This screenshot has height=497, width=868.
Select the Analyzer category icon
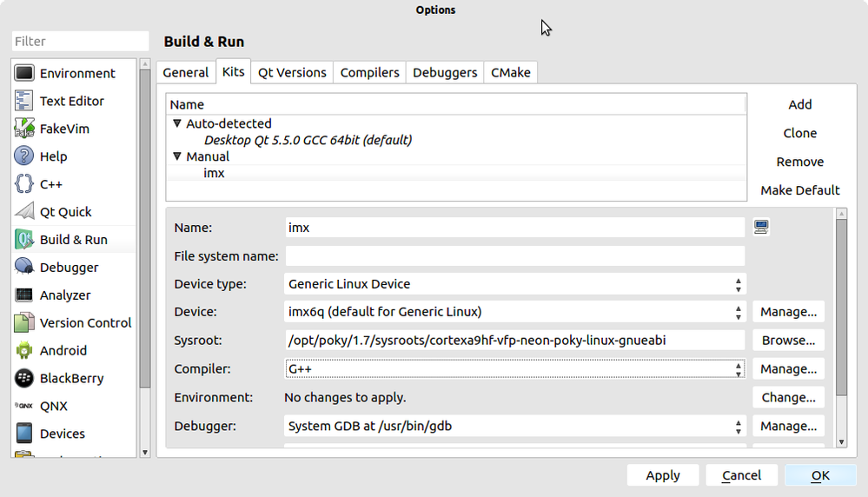tap(24, 295)
